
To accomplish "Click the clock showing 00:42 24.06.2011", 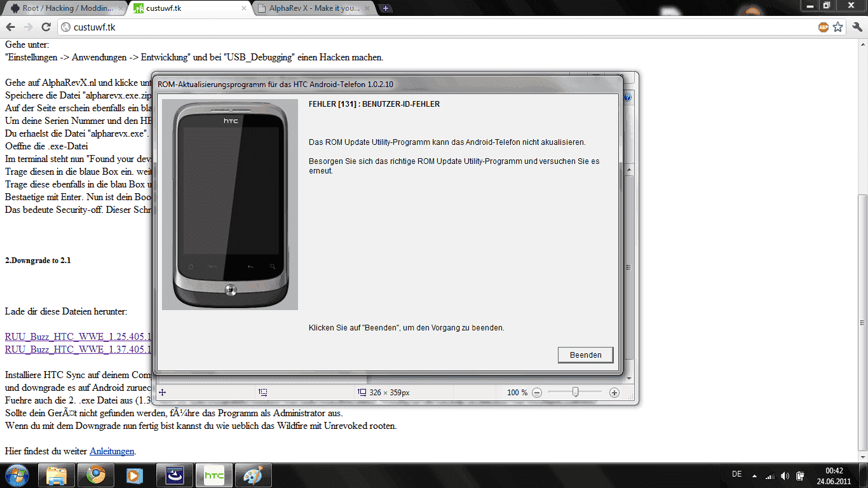I will pyautogui.click(x=834, y=475).
